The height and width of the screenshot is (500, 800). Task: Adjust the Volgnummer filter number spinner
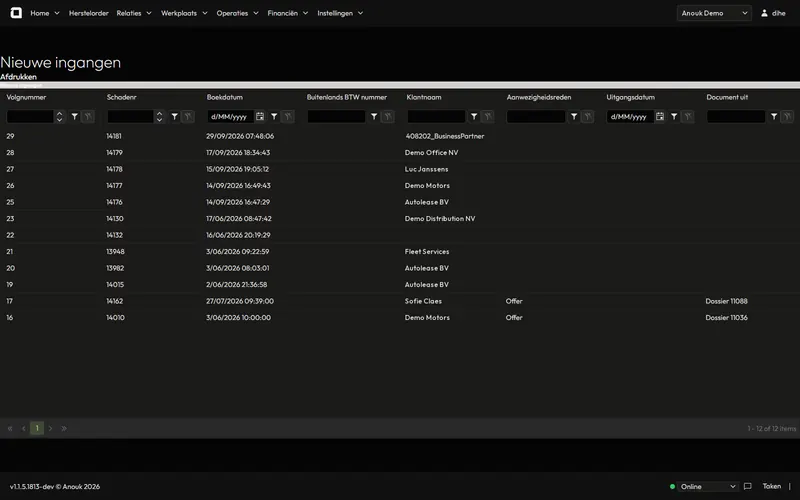60,117
